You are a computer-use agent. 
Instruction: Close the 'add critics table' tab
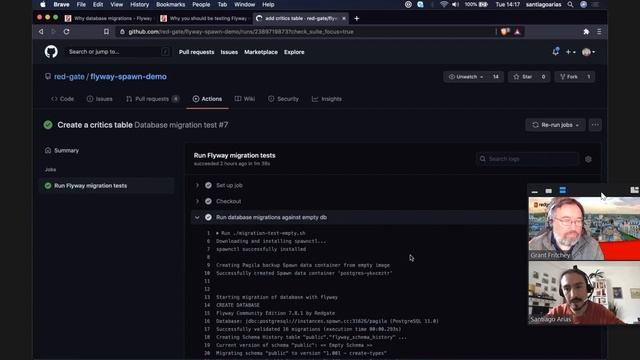point(344,18)
